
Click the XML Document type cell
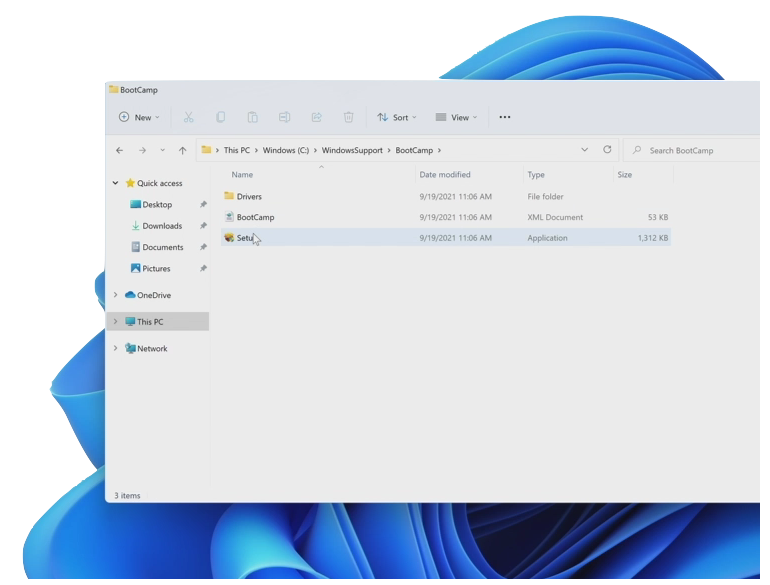tap(555, 217)
